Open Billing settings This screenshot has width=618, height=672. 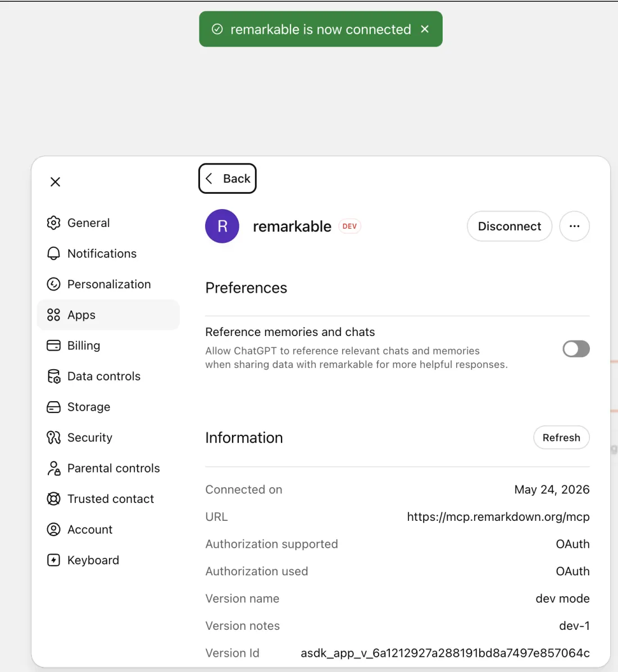[108, 346]
